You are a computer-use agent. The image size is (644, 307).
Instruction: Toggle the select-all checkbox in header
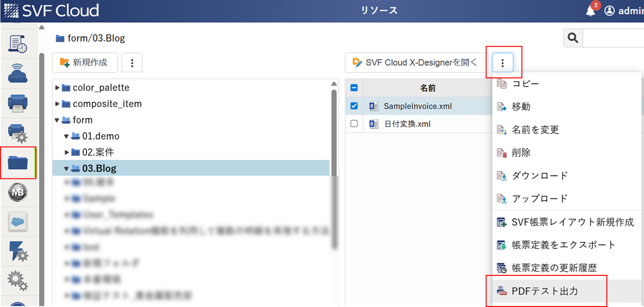pos(354,88)
